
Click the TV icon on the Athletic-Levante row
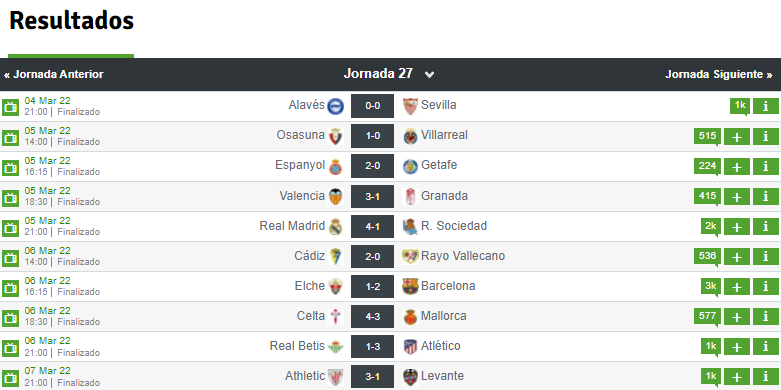coord(10,377)
